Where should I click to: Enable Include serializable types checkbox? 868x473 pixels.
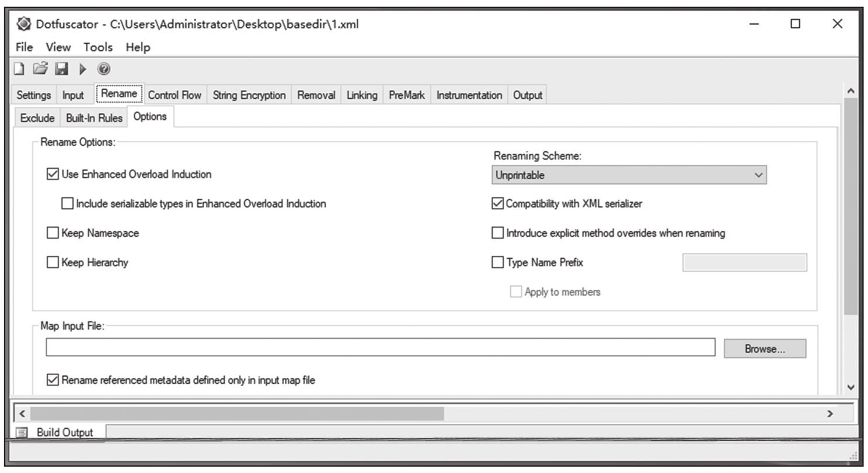tap(68, 204)
